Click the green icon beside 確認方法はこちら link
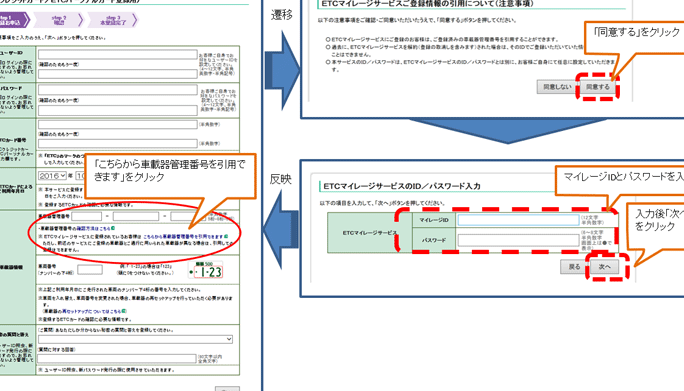Screen dimensions: 684x391 pos(113,228)
